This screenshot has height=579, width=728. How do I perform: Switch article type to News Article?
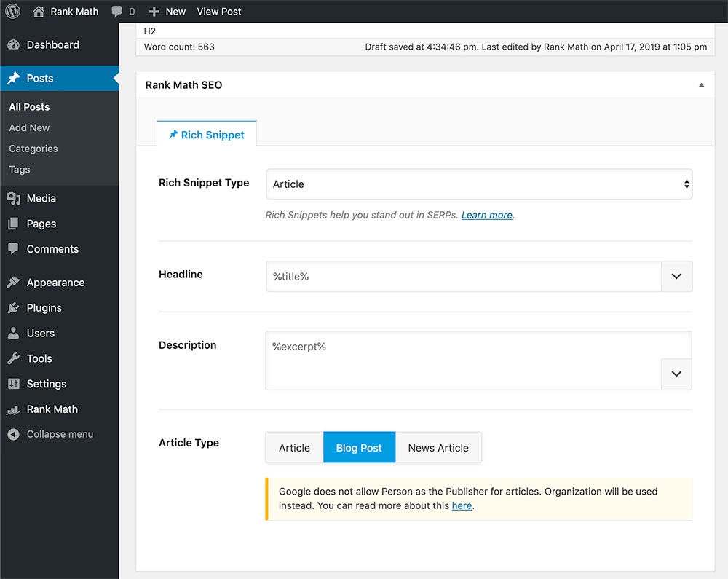[438, 448]
